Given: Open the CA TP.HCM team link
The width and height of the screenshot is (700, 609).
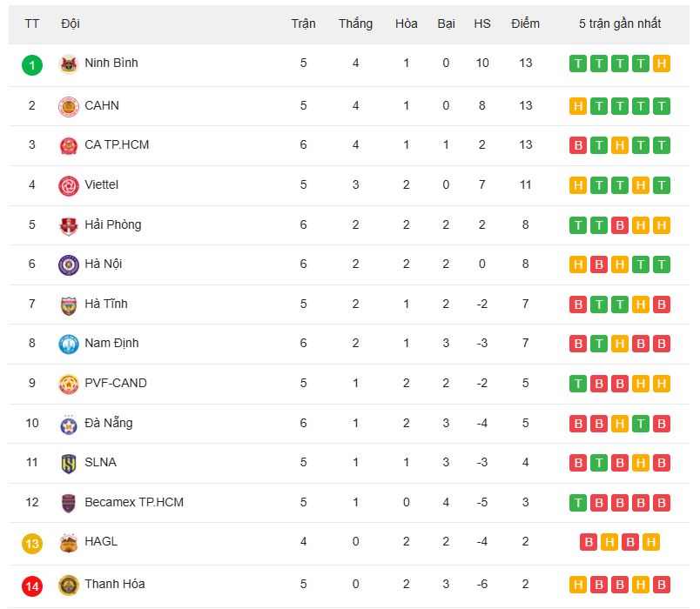Looking at the screenshot, I should coord(117,144).
